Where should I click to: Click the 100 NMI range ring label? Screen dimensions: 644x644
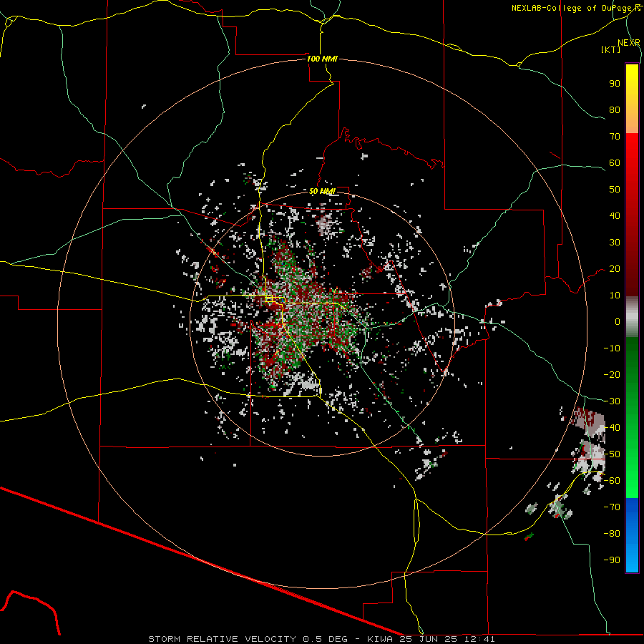[322, 59]
